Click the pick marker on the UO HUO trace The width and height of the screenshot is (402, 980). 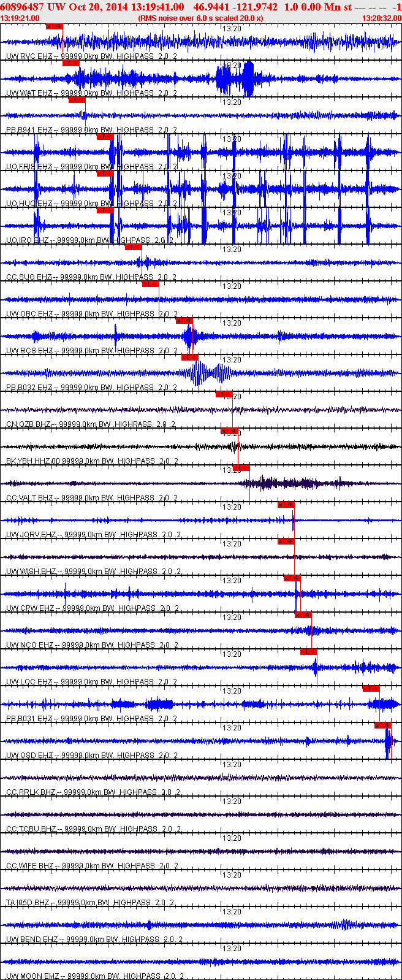105,174
